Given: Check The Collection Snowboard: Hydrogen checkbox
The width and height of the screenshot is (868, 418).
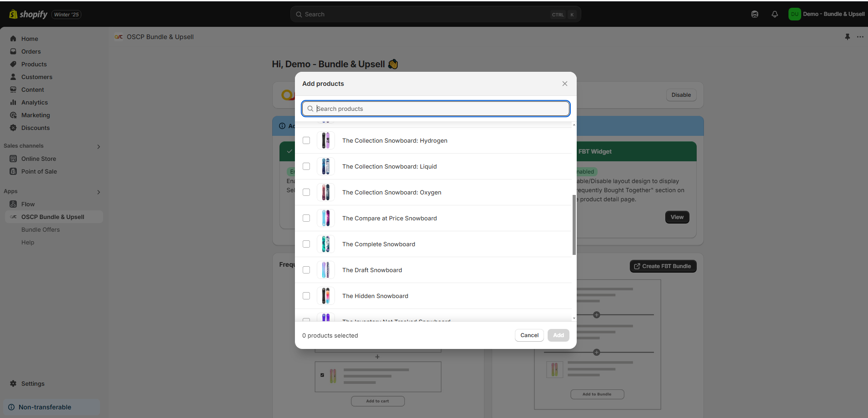Looking at the screenshot, I should click(306, 140).
